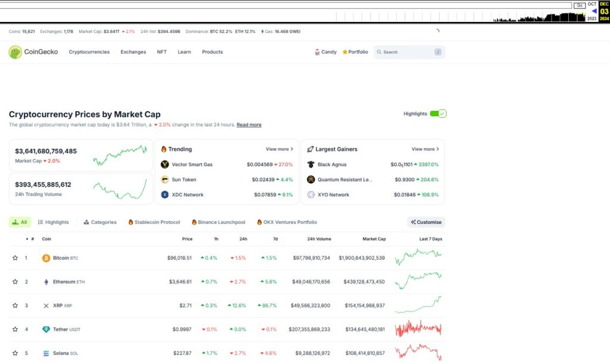610x364 pixels.
Task: Click Quantum Resistant Ledger icon
Action: click(311, 180)
